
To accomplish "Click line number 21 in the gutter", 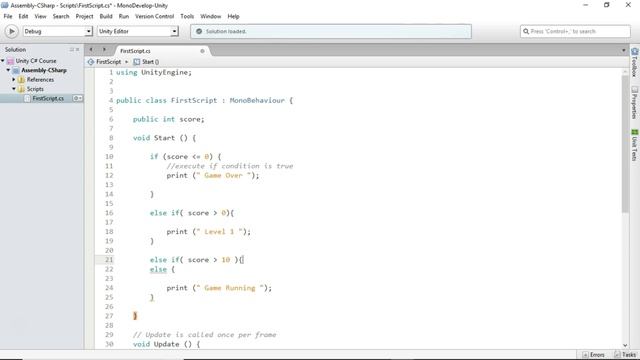I will coord(109,260).
